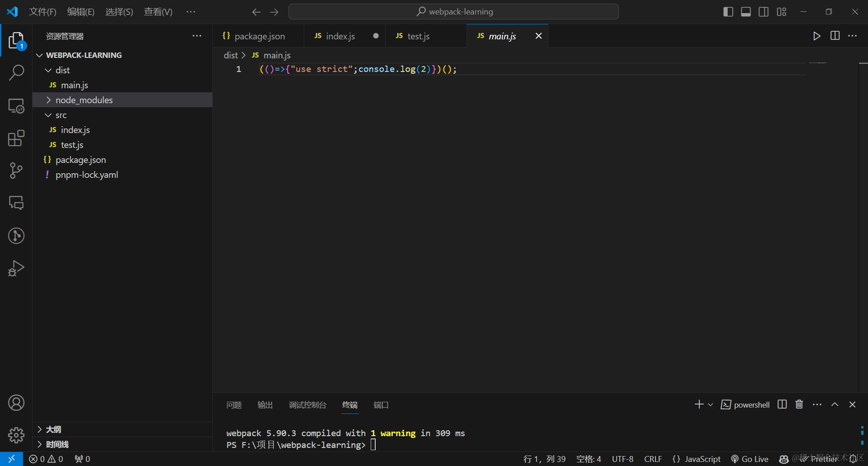The image size is (868, 466).
Task: Expand the node_modules folder
Action: [123, 100]
